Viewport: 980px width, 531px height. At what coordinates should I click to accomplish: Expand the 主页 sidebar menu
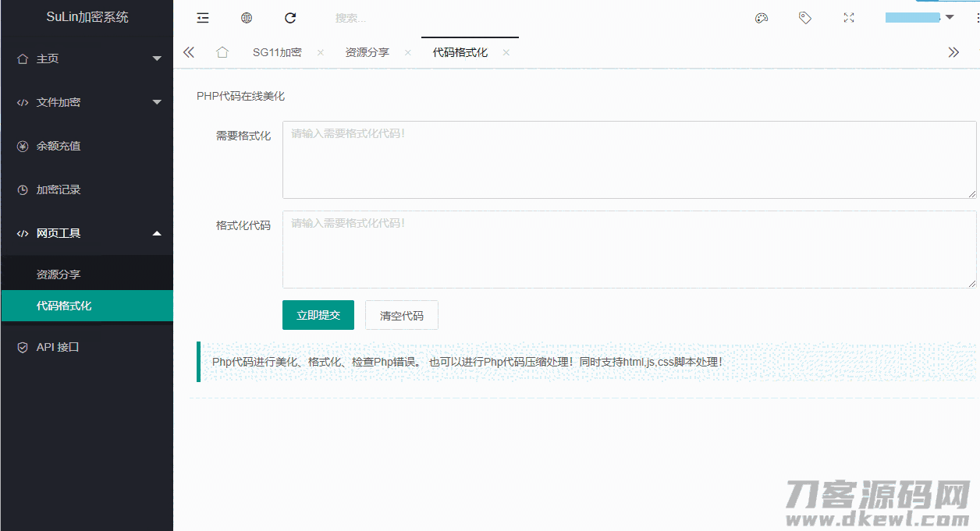pyautogui.click(x=87, y=58)
